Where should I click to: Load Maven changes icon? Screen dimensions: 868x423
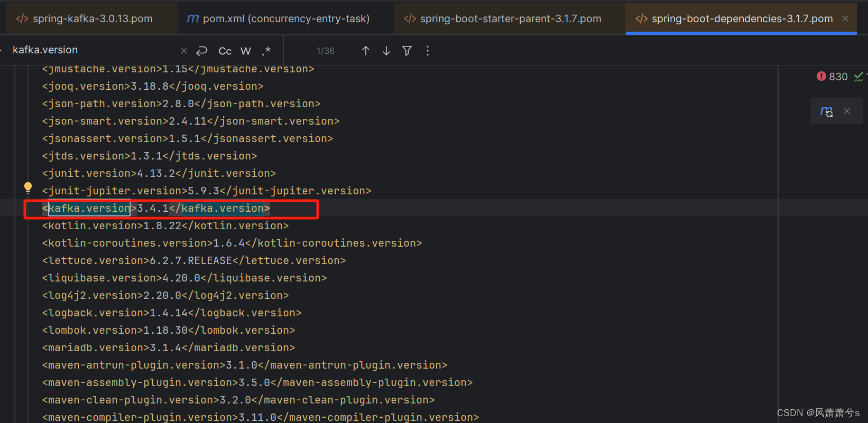pos(826,111)
